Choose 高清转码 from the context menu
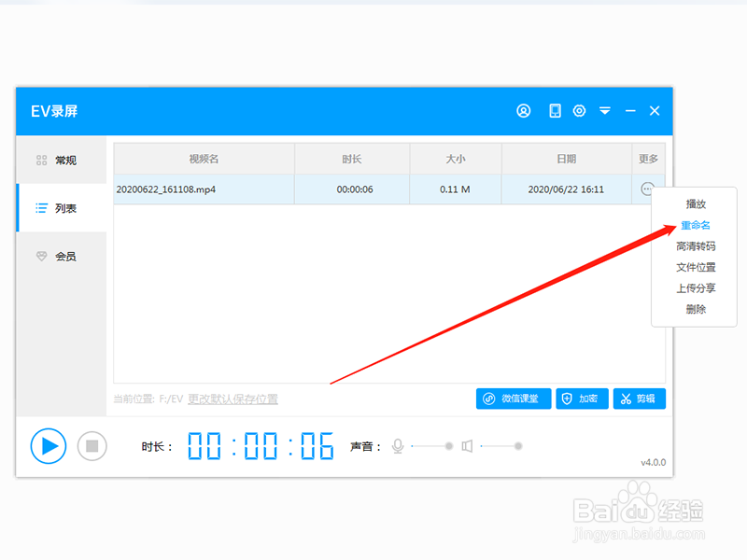 [696, 246]
